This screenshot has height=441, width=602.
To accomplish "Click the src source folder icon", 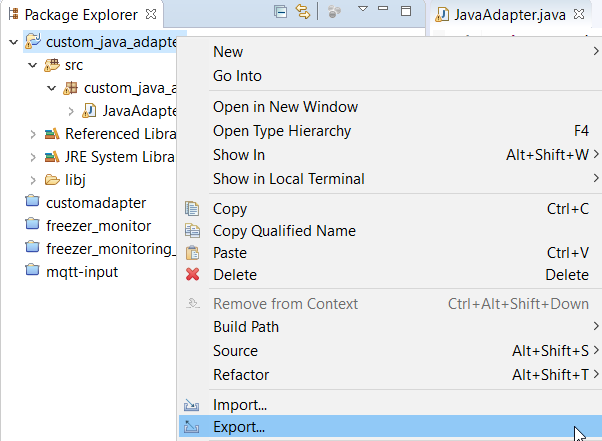I will (x=52, y=65).
